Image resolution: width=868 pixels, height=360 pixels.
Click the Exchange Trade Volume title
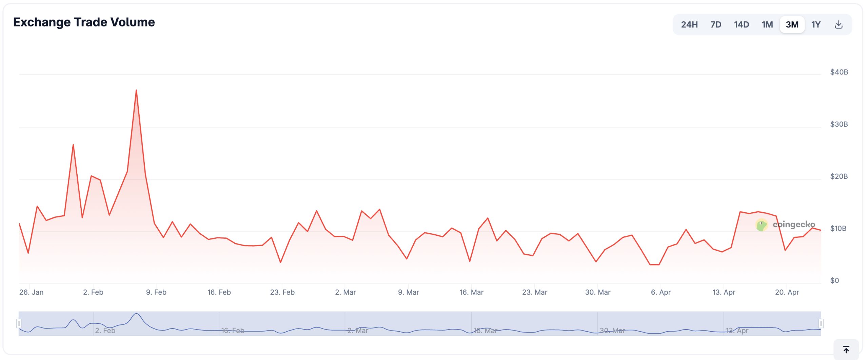[x=84, y=22]
